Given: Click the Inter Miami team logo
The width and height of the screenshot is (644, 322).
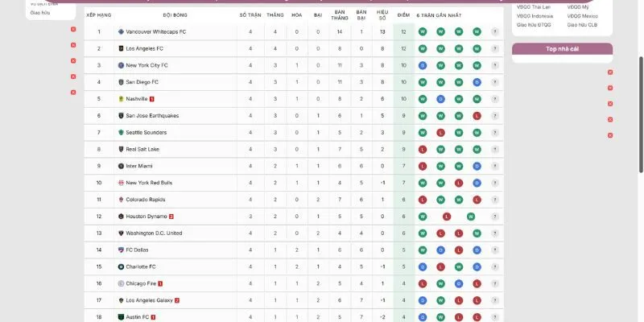Looking at the screenshot, I should (121, 166).
